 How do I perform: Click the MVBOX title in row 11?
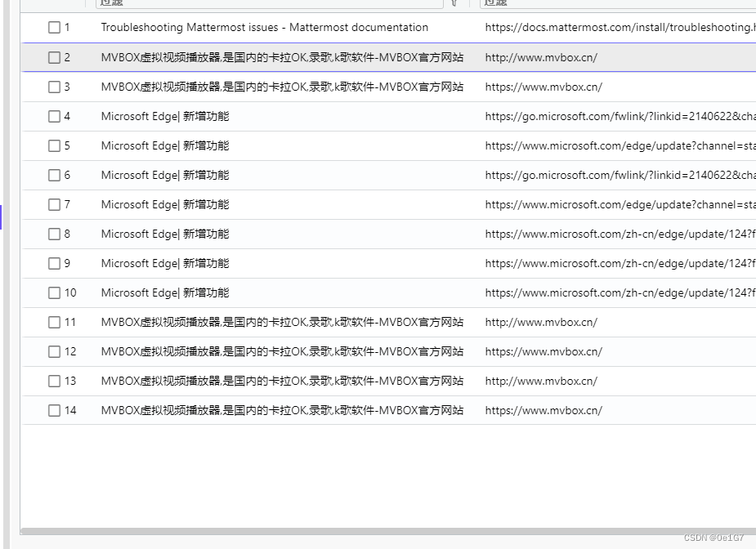pyautogui.click(x=282, y=323)
